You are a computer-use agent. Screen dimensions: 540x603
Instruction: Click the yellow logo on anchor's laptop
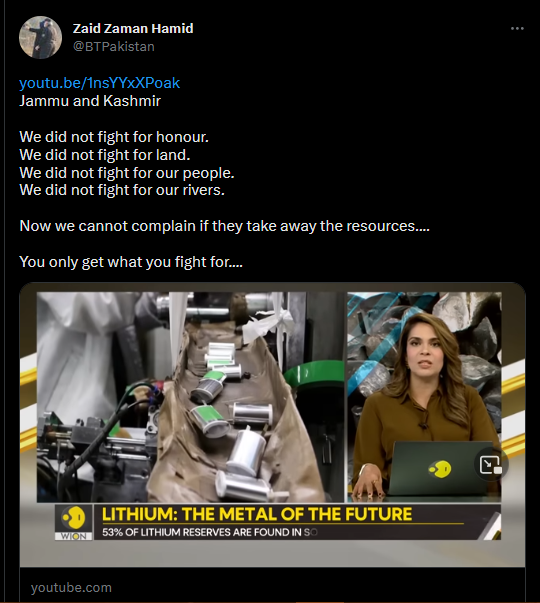coord(439,469)
